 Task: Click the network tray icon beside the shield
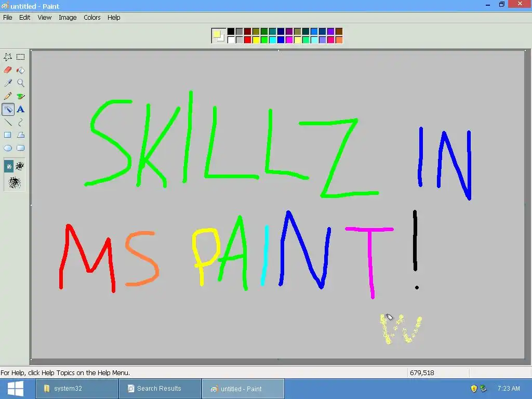pos(484,389)
